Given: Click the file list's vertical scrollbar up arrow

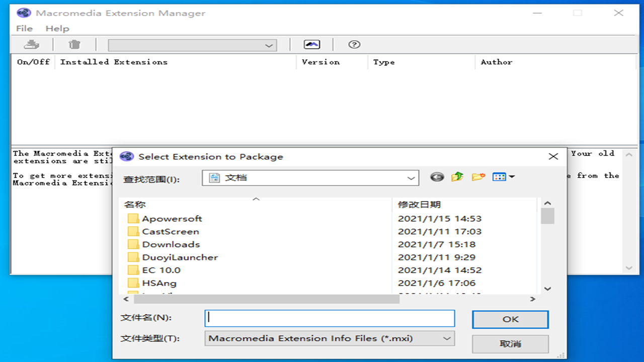Looking at the screenshot, I should tap(548, 203).
